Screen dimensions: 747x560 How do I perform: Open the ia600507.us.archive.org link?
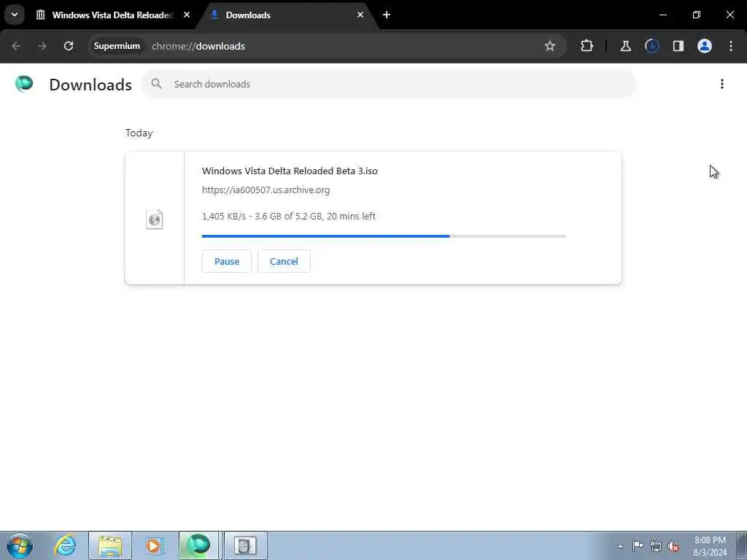266,190
